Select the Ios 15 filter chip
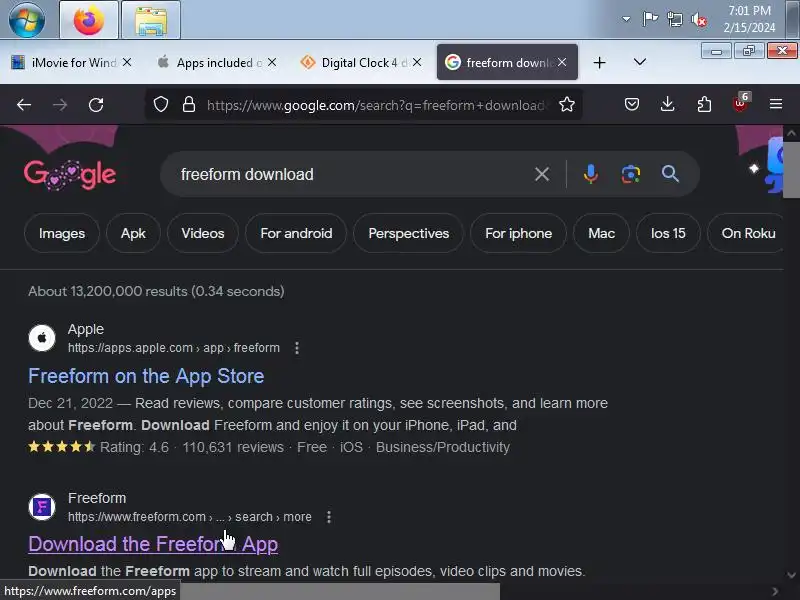The image size is (800, 600). [668, 233]
